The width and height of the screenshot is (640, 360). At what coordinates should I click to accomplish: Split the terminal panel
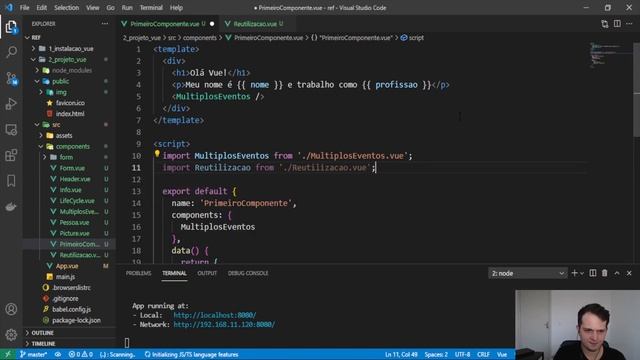[593, 273]
